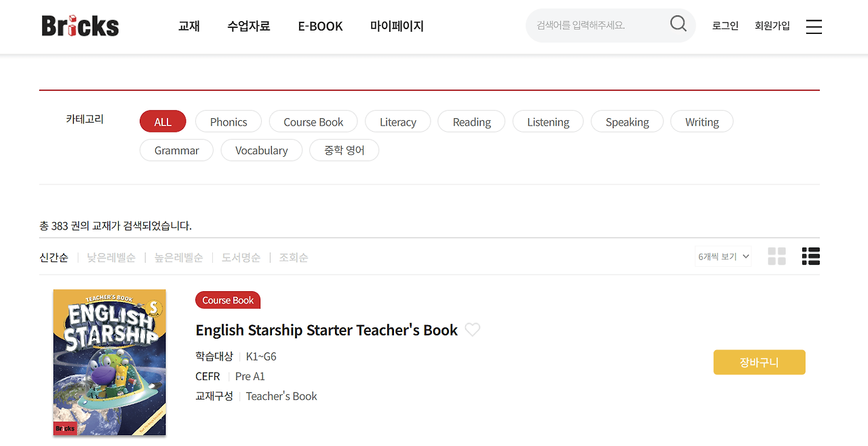
Task: Select the ALL category filter
Action: (x=163, y=122)
